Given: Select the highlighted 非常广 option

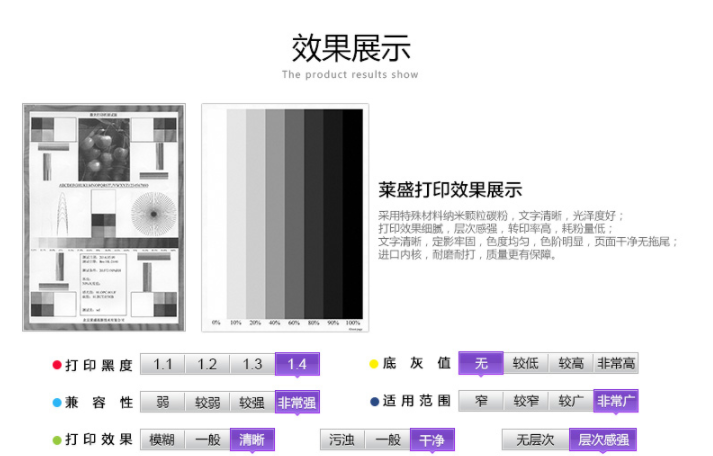Looking at the screenshot, I should pos(616,401).
